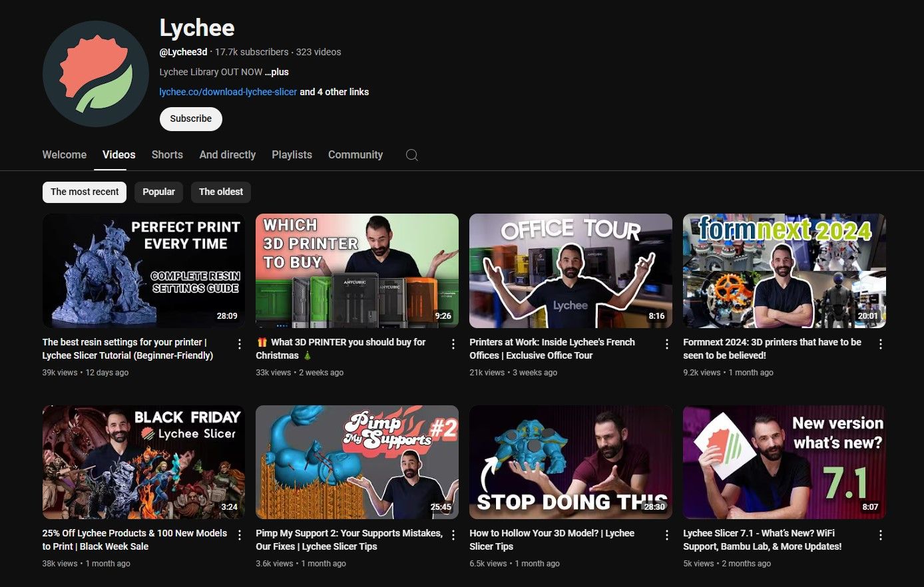924x587 pixels.
Task: Open options menu for Black Week Sale video
Action: [x=240, y=535]
